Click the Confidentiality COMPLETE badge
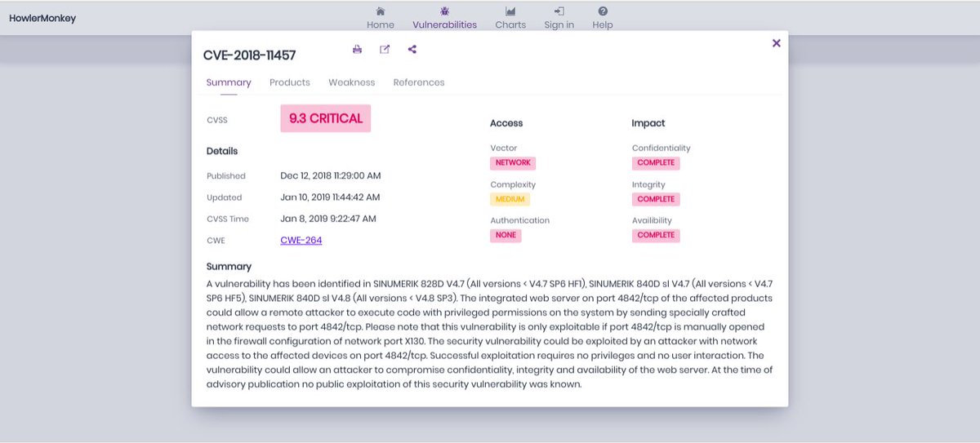 click(656, 162)
